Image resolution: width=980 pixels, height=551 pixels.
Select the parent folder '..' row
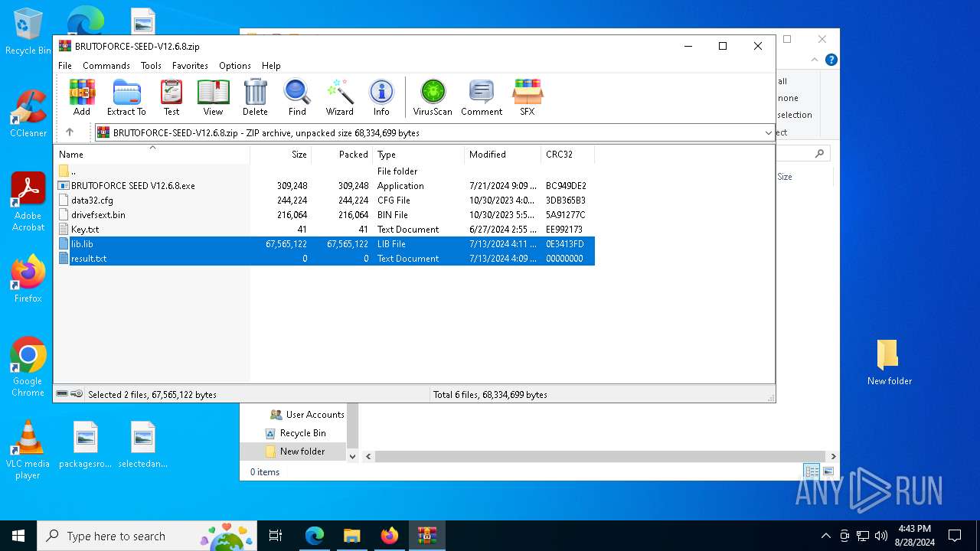point(325,171)
